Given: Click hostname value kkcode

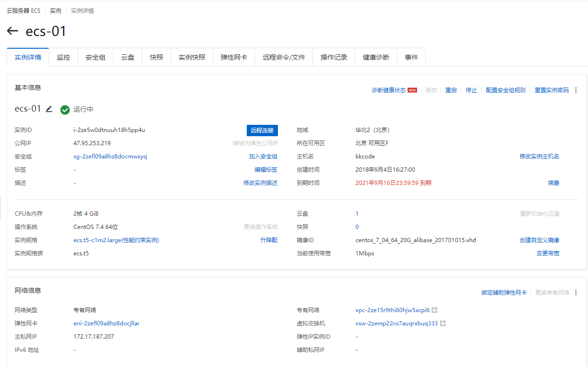Looking at the screenshot, I should pos(365,157).
